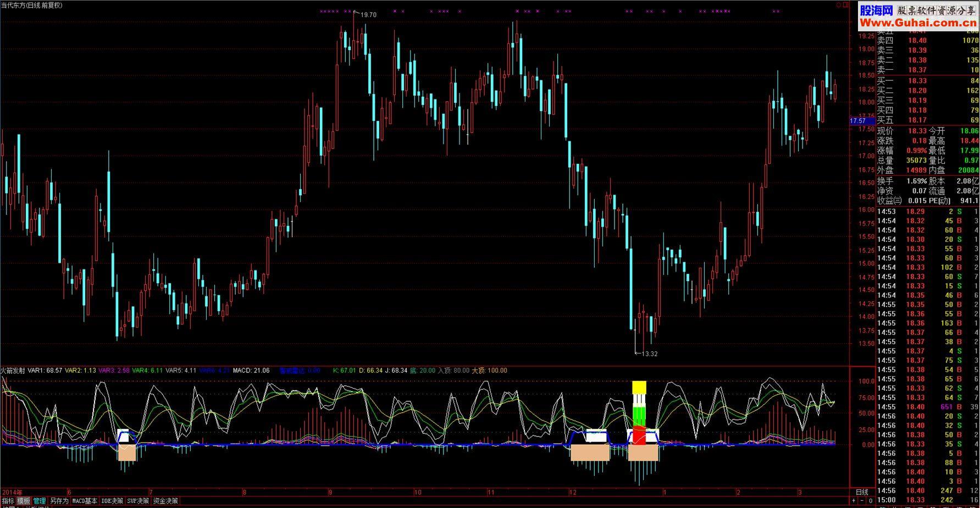
Task: Click the month 12 marker on the time axis
Action: click(573, 492)
